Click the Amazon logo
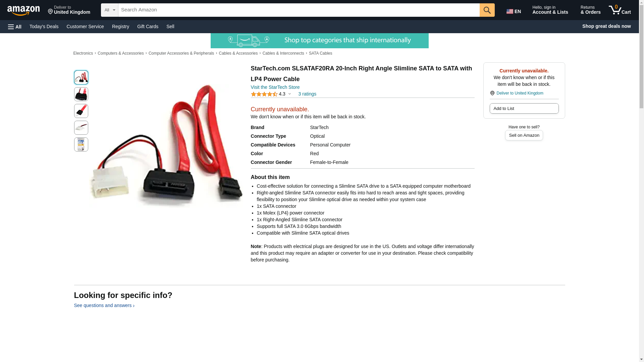644x362 pixels. tap(23, 10)
